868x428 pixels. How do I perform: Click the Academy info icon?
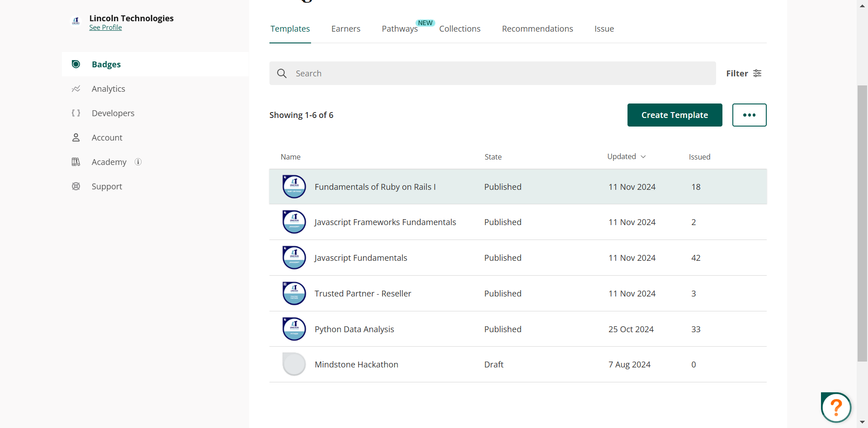[x=138, y=162]
